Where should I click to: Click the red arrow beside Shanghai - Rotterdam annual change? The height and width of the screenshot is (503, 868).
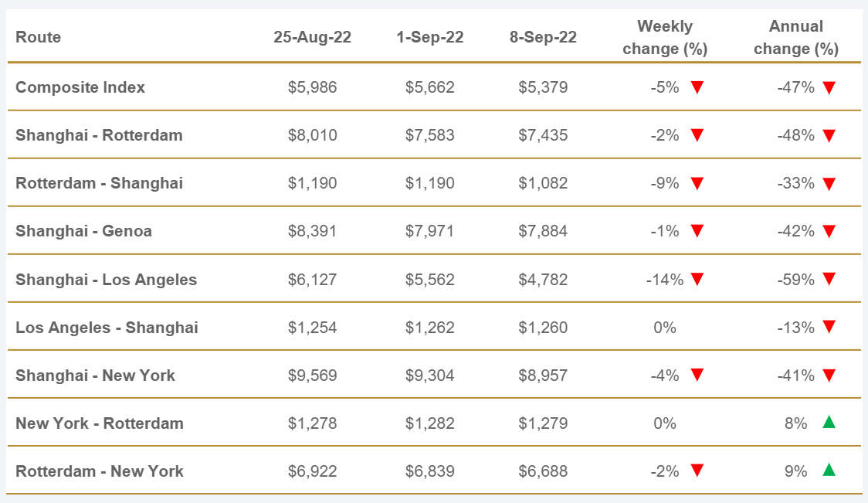pos(829,136)
